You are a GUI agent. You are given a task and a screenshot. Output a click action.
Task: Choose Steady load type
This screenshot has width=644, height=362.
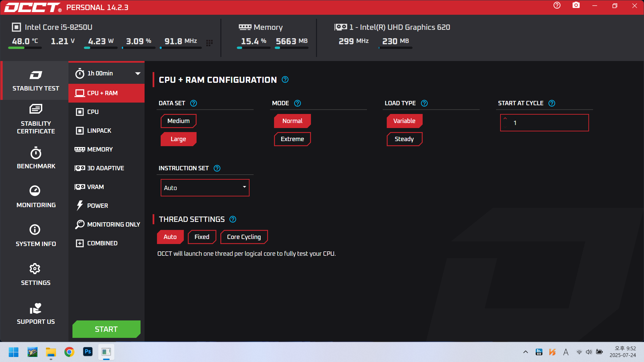405,139
